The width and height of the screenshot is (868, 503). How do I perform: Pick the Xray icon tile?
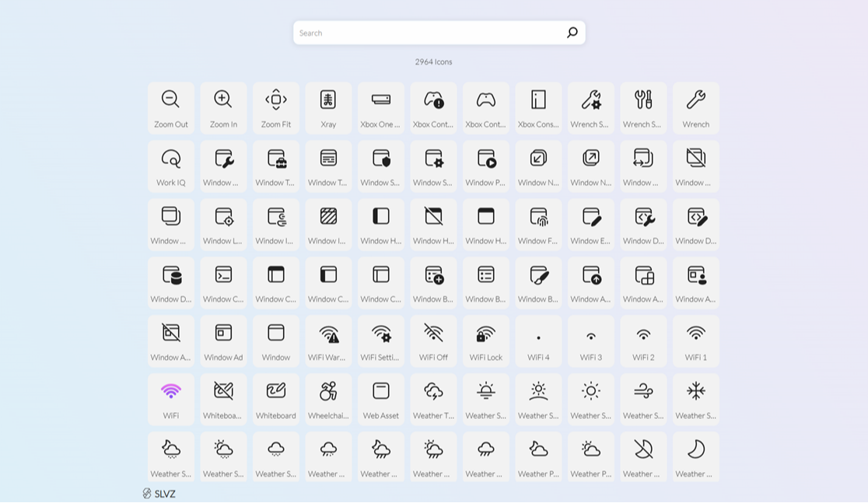click(x=328, y=108)
